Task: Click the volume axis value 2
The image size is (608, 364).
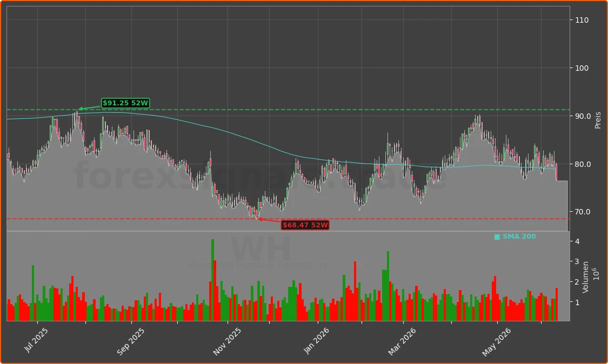Action: point(577,282)
